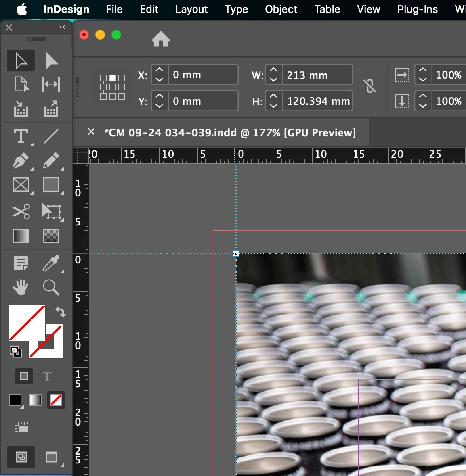Click the Y position field

coord(203,101)
